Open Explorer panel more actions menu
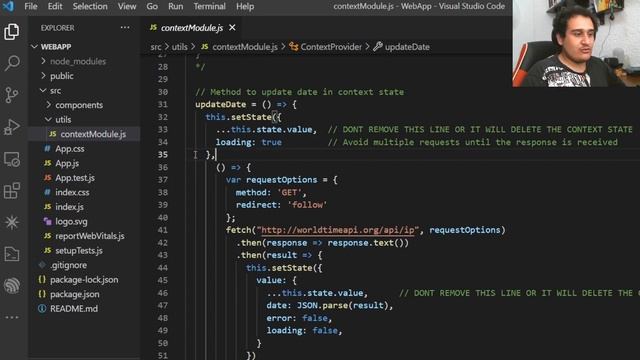Image resolution: width=640 pixels, height=360 pixels. (125, 28)
